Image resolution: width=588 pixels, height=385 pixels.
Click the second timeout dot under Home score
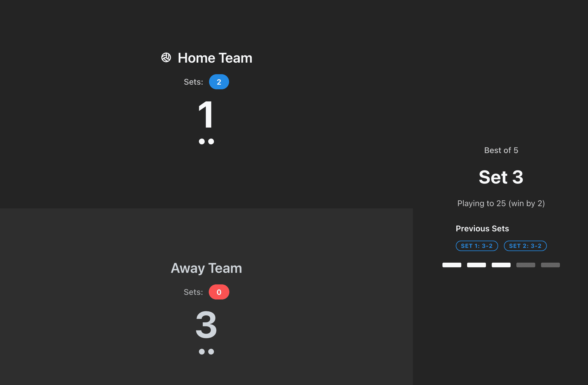[211, 142]
